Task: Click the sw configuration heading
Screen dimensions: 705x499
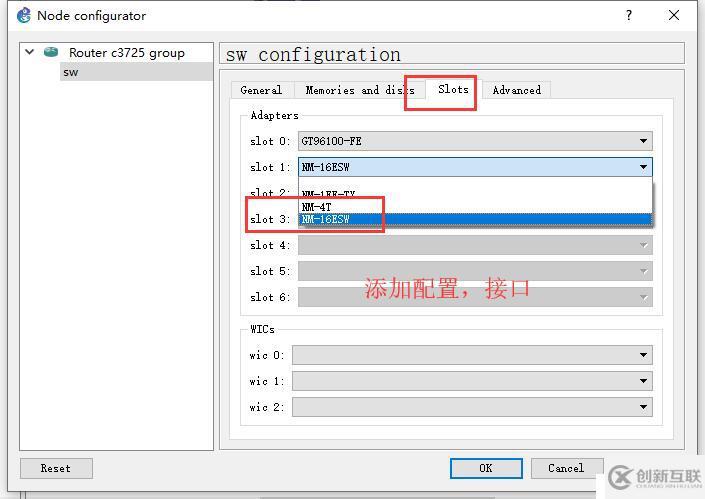Action: [x=313, y=54]
